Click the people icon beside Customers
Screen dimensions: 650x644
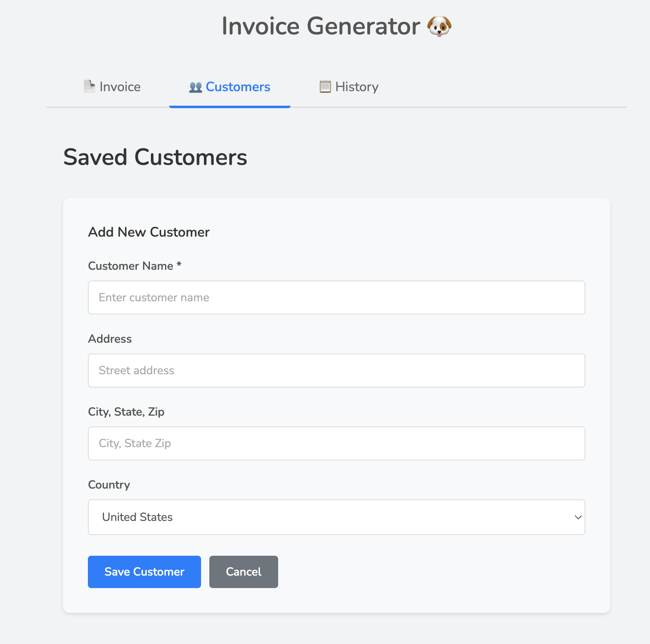[x=195, y=87]
